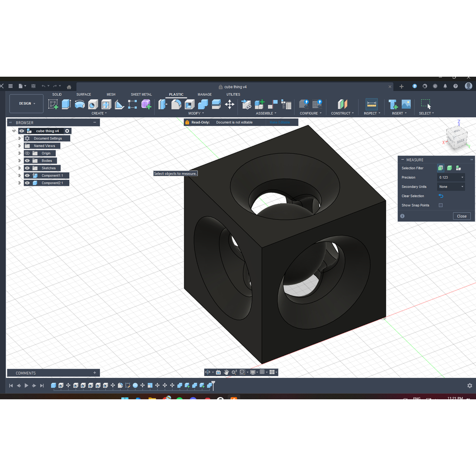
Task: Click the Clear Selection undo arrow
Action: (x=441, y=196)
